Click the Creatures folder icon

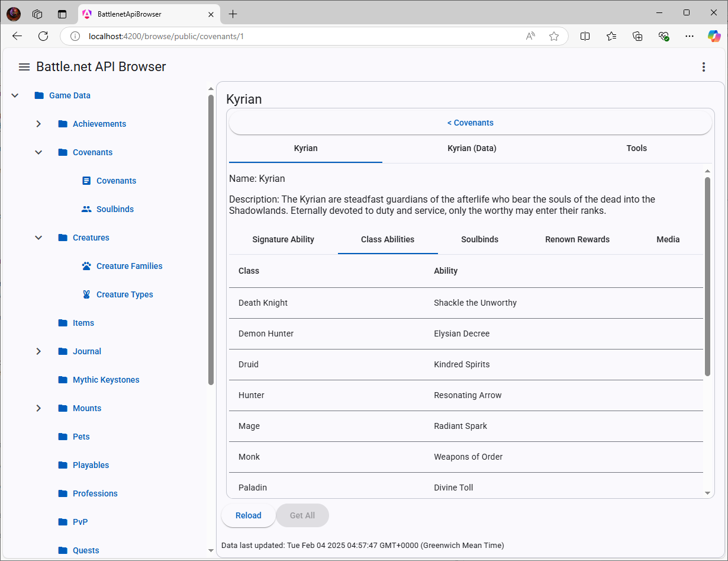(63, 238)
